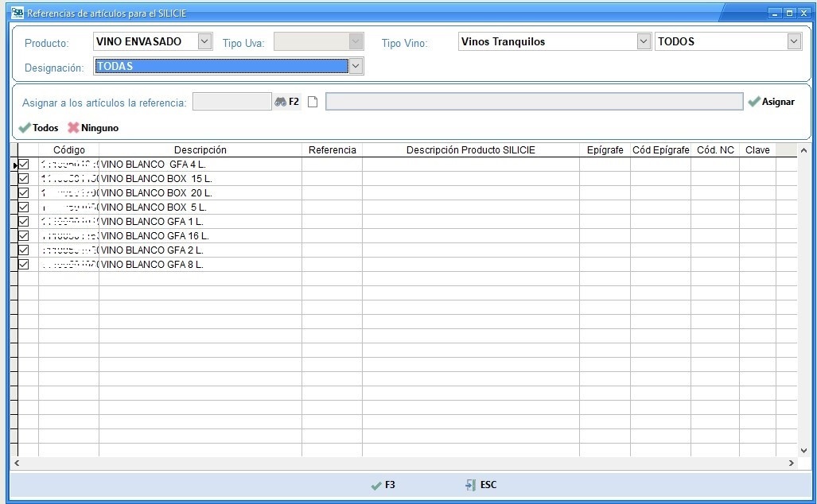
Task: Click the reference code input field
Action: pyautogui.click(x=231, y=102)
